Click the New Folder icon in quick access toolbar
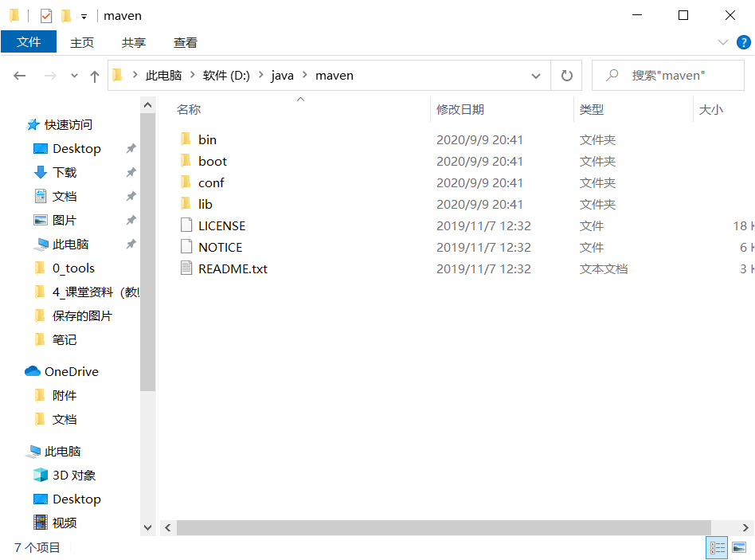 point(66,16)
